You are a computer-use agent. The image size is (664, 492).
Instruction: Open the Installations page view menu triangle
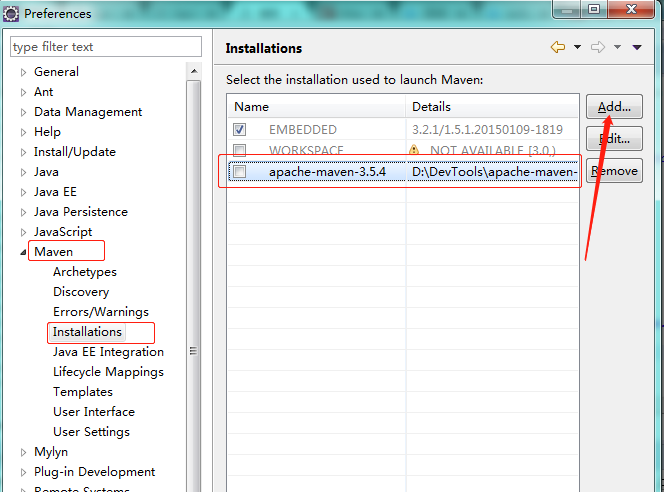pyautogui.click(x=637, y=47)
